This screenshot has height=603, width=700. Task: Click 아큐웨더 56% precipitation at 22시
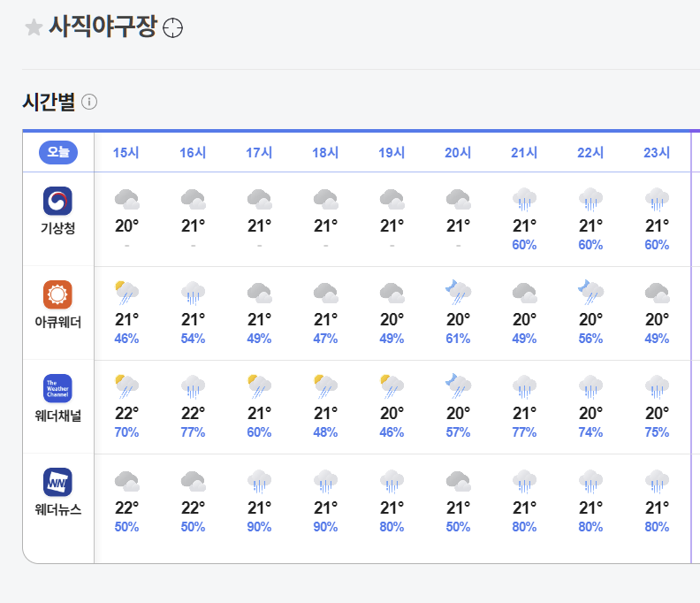pos(590,339)
